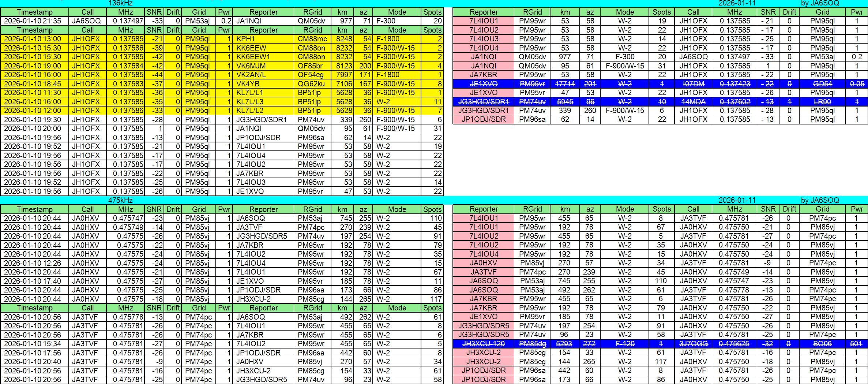The height and width of the screenshot is (384, 868).
Task: Select the struck-through I07DM call cell
Action: pyautogui.click(x=693, y=84)
